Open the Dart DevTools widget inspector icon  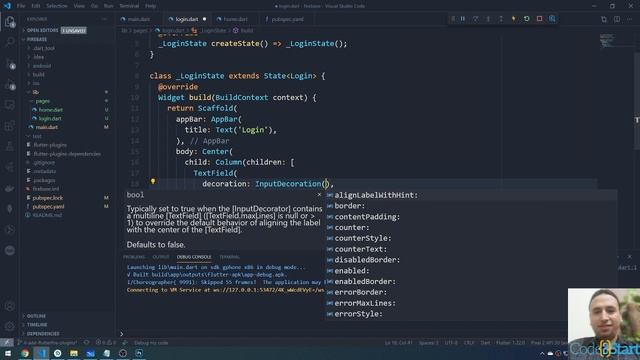[552, 19]
